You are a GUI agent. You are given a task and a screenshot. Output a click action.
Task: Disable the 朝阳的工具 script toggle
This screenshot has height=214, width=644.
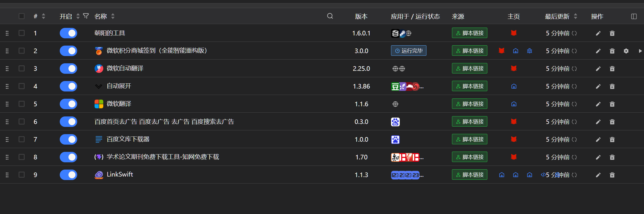(x=68, y=33)
